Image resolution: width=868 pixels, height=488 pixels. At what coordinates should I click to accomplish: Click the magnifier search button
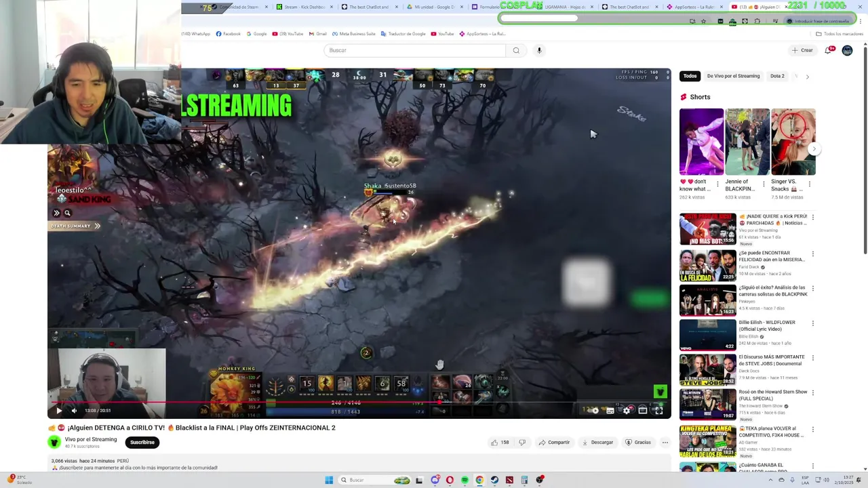tap(516, 50)
